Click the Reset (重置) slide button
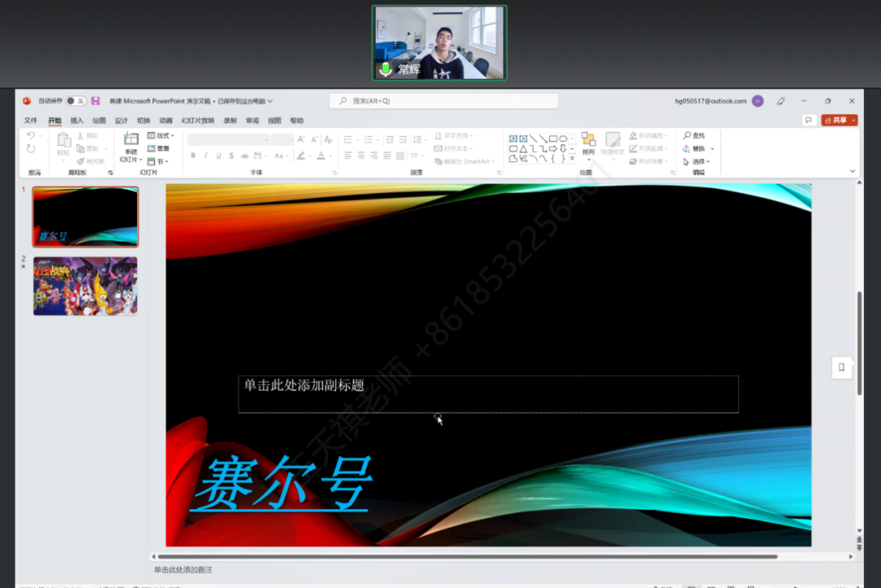The height and width of the screenshot is (588, 881). (x=158, y=148)
